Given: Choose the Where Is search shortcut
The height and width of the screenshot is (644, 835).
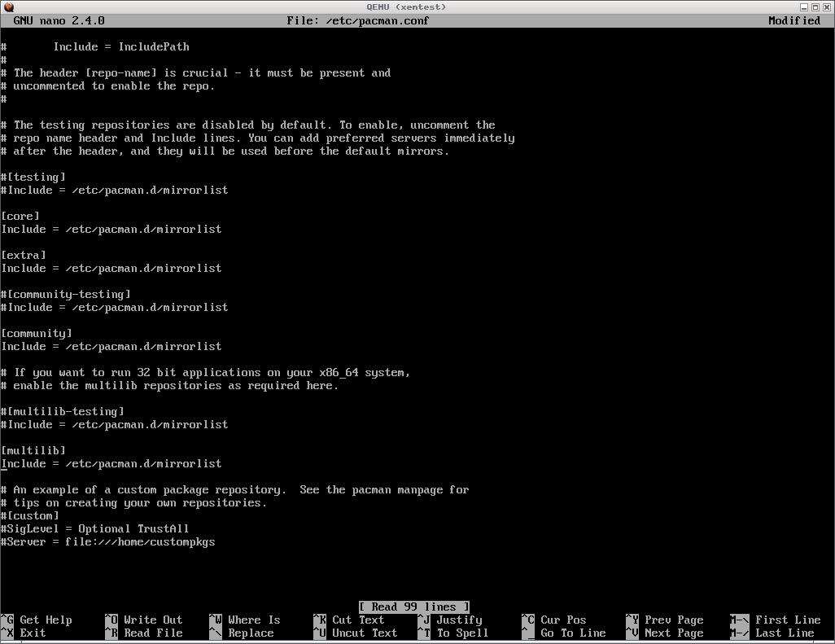Looking at the screenshot, I should click(x=254, y=620).
